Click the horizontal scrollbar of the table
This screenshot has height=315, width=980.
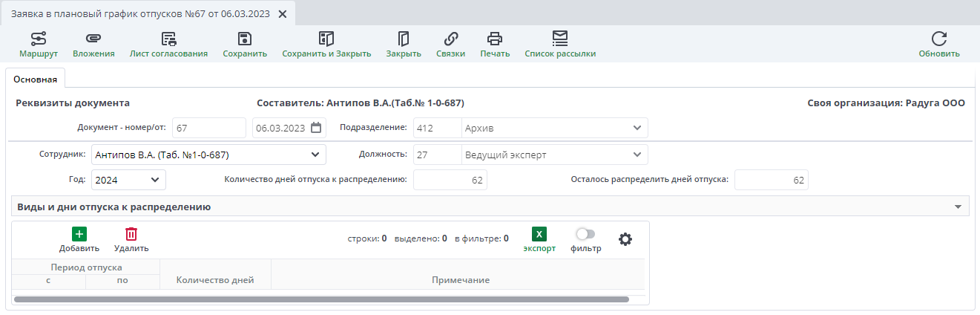pyautogui.click(x=321, y=299)
